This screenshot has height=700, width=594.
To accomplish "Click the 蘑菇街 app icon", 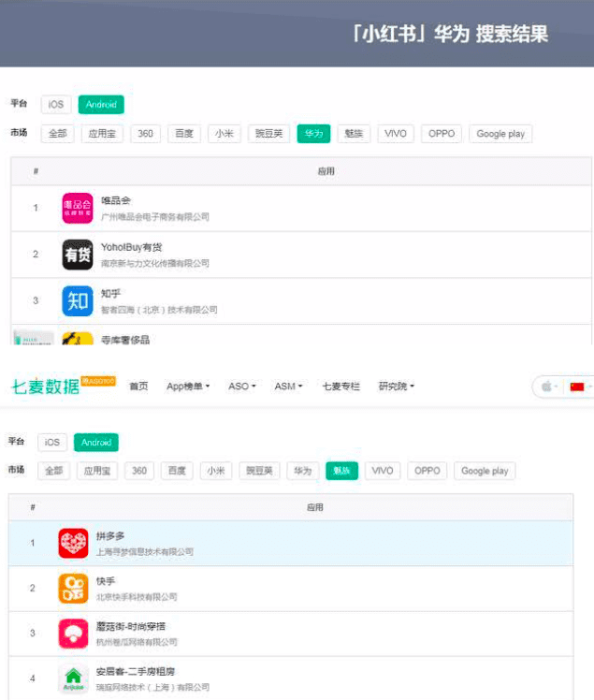I will coord(73,634).
